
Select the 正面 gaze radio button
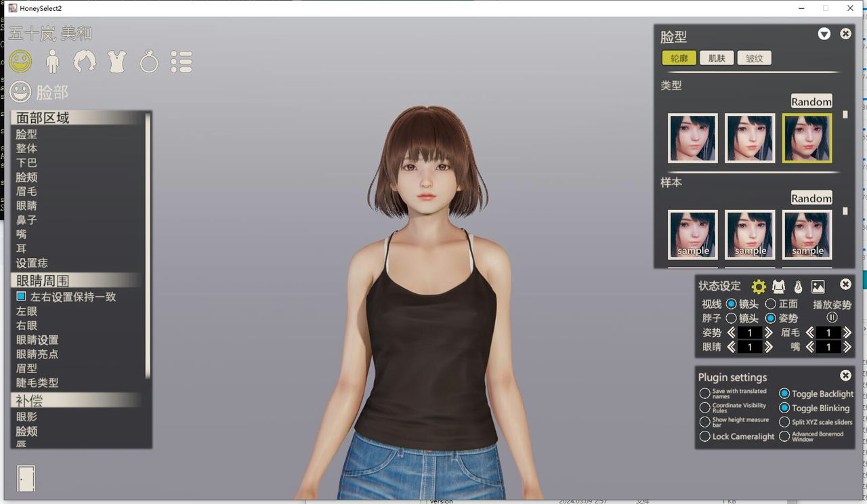click(x=771, y=303)
